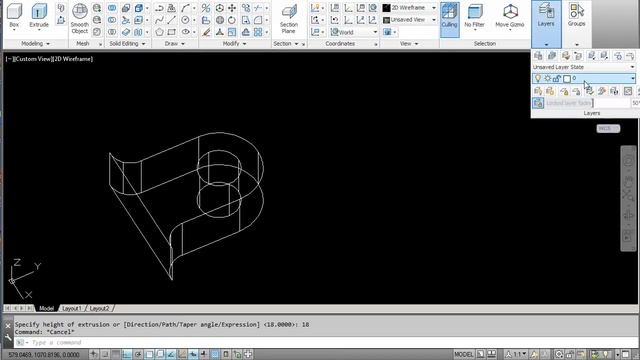Select the Rectangle draw tool
The image size is (640, 360).
[172, 32]
